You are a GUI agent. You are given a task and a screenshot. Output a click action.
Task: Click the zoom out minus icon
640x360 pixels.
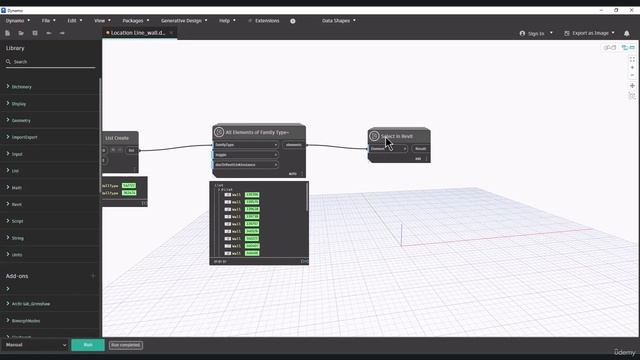[632, 75]
